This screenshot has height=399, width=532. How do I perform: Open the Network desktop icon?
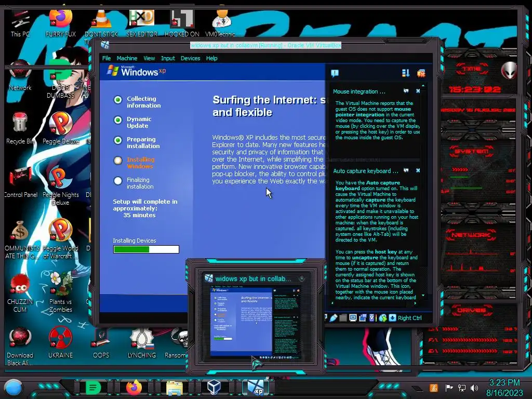20,75
